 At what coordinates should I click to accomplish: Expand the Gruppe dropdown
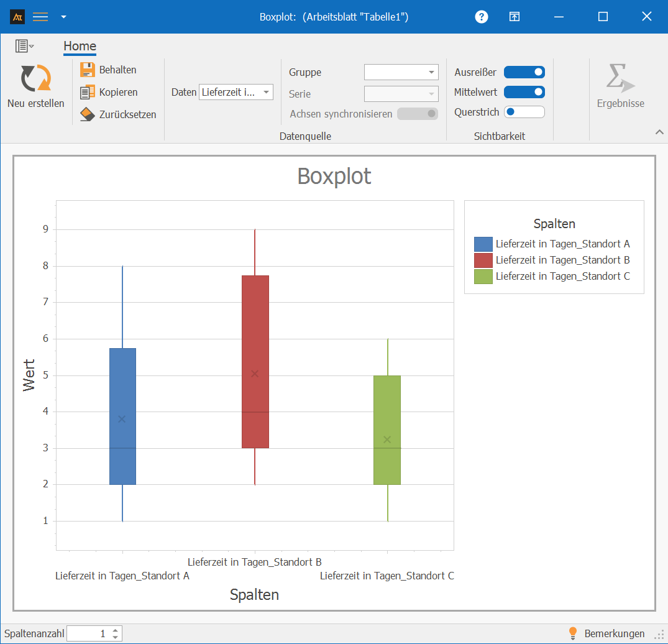(x=401, y=72)
